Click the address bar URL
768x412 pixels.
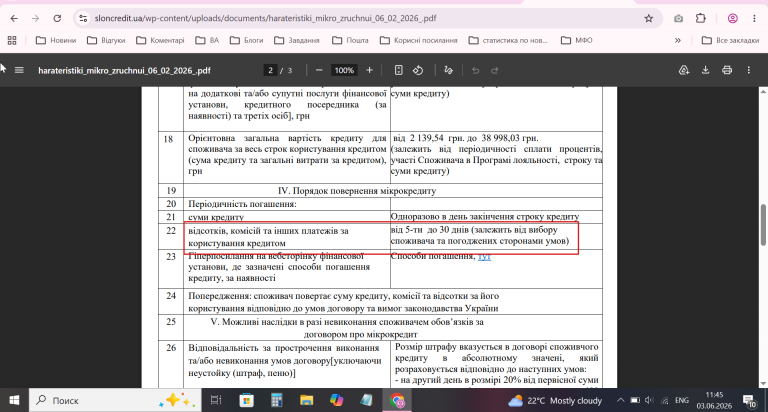(265, 18)
